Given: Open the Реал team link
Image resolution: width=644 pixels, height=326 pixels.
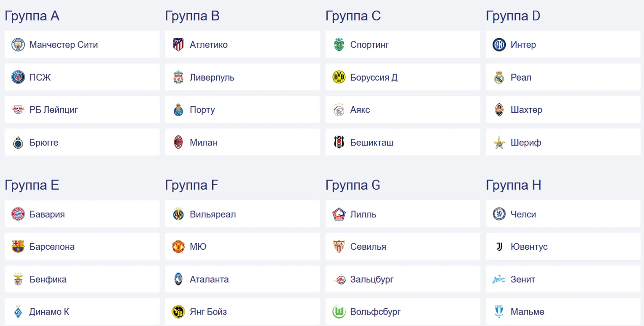Looking at the screenshot, I should pos(521,77).
